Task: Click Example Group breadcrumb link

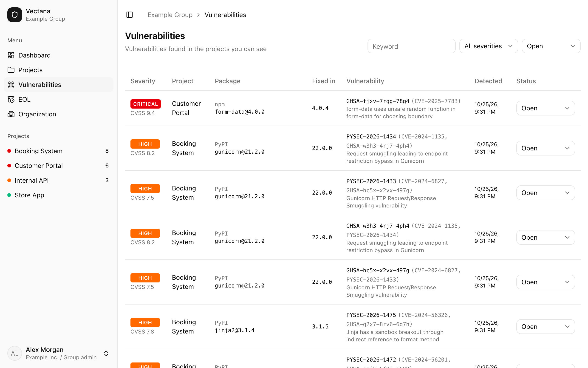Action: pos(170,15)
